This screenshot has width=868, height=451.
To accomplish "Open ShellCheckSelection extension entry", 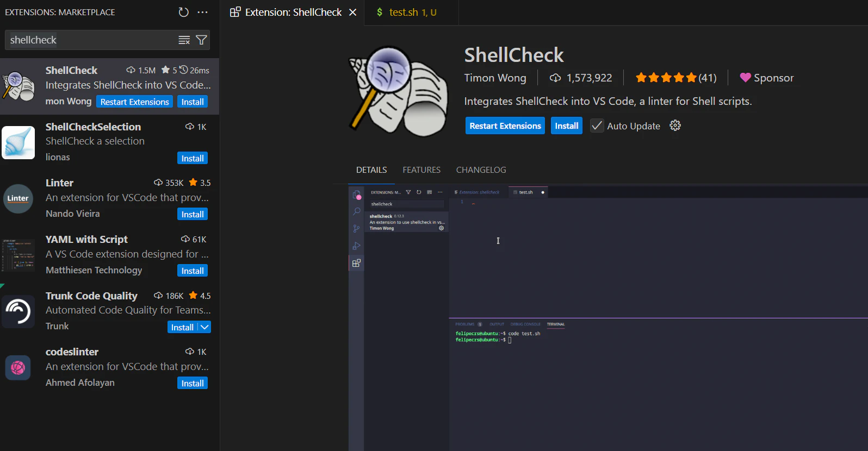I will 109,142.
